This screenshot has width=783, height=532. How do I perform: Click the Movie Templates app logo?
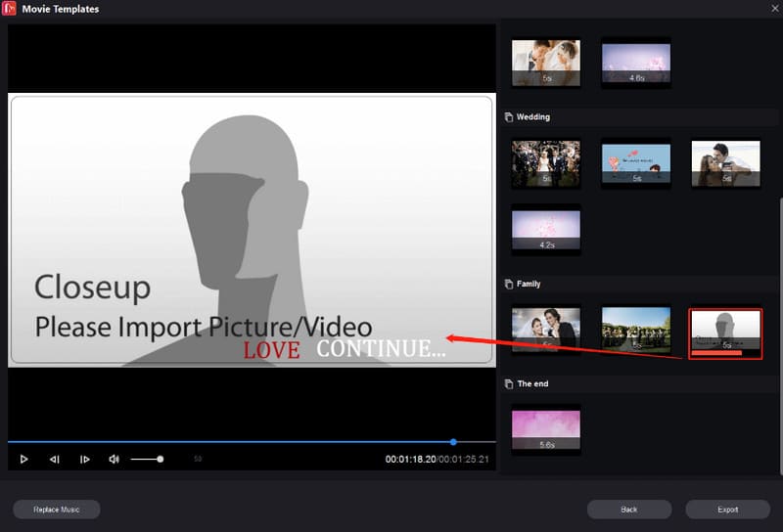tap(9, 9)
